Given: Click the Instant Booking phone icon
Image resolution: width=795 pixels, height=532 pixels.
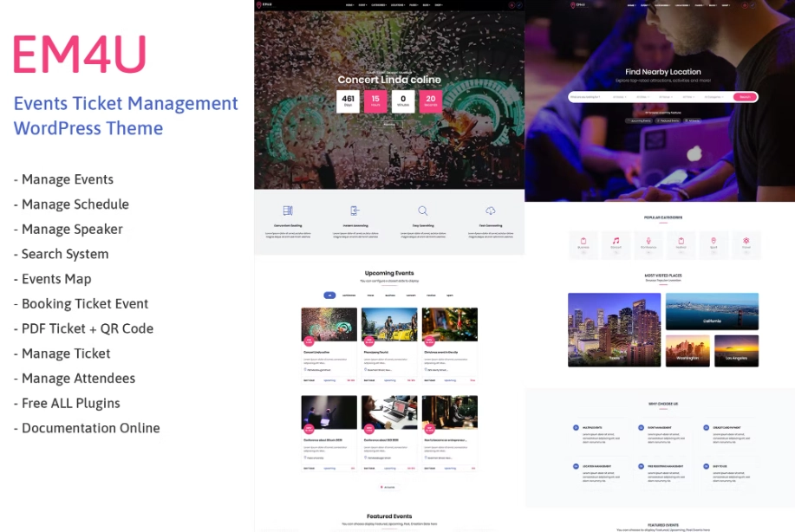Looking at the screenshot, I should point(355,211).
